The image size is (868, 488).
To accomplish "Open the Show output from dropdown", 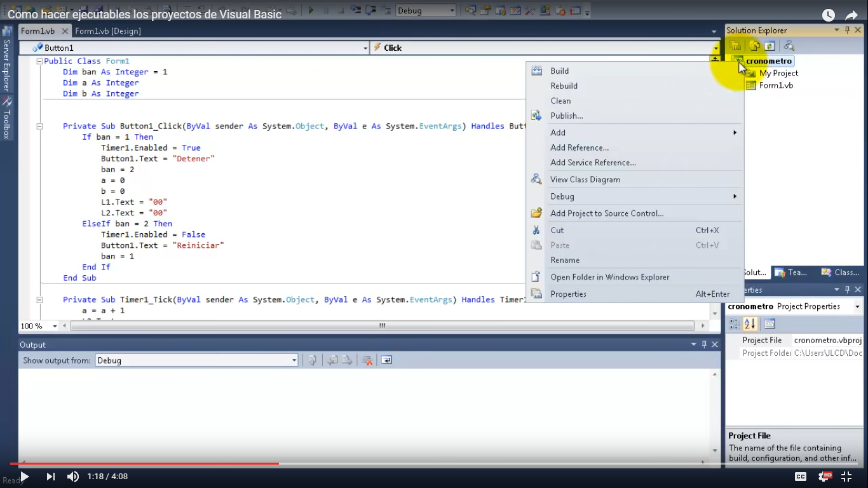I will click(x=293, y=360).
